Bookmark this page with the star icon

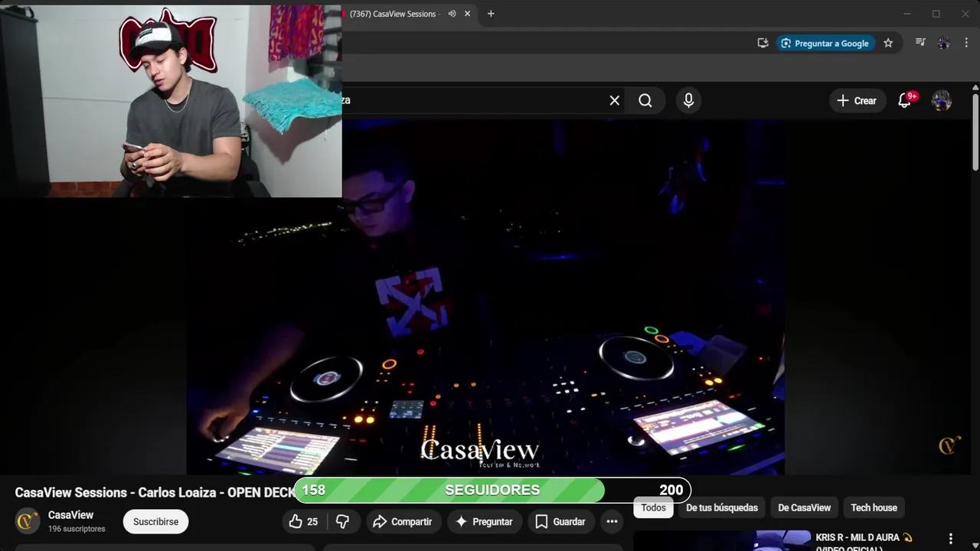(888, 44)
